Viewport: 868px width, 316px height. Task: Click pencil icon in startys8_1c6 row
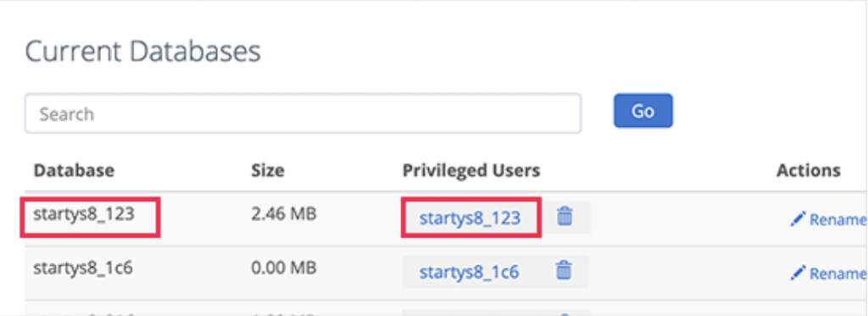click(797, 272)
